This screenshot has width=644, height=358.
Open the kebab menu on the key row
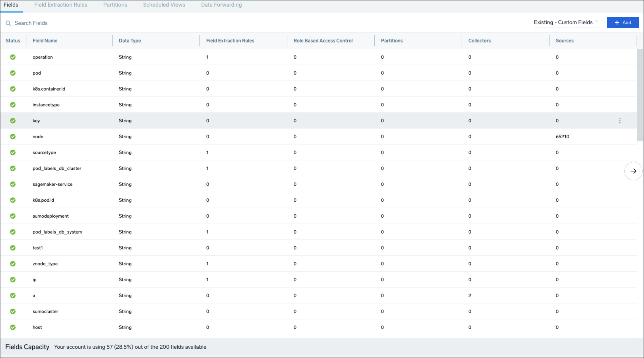(x=620, y=121)
